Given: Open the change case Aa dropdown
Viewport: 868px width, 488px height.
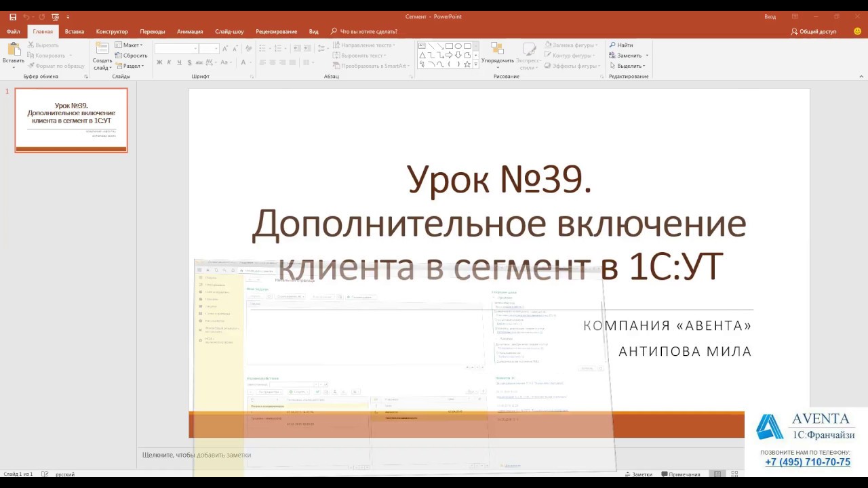Looking at the screenshot, I should 227,62.
